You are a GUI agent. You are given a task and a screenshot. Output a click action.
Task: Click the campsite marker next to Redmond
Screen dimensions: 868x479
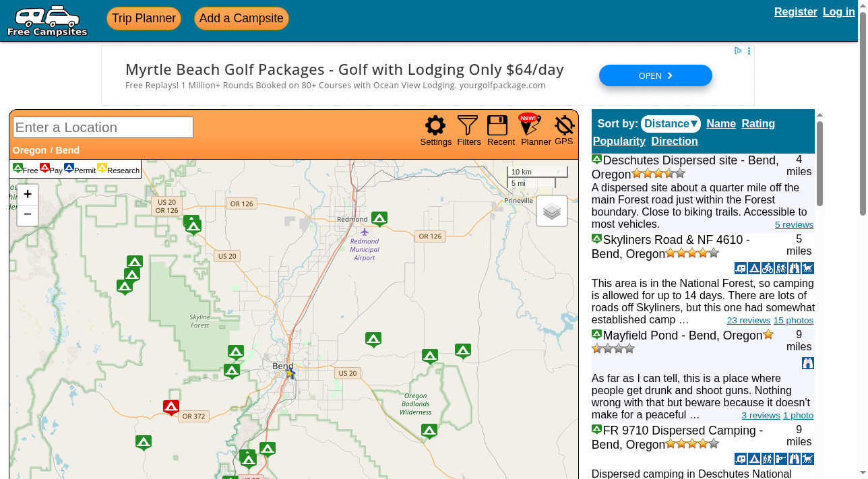point(379,219)
